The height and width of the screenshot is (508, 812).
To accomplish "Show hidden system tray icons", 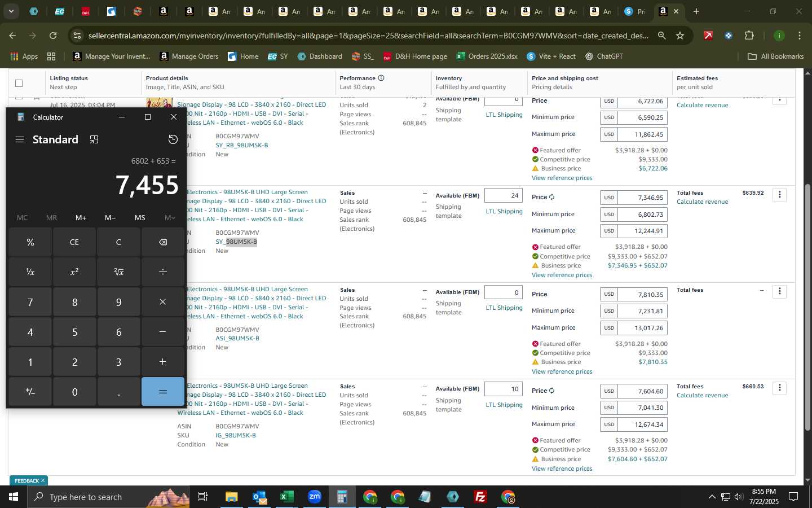I will pyautogui.click(x=712, y=497).
